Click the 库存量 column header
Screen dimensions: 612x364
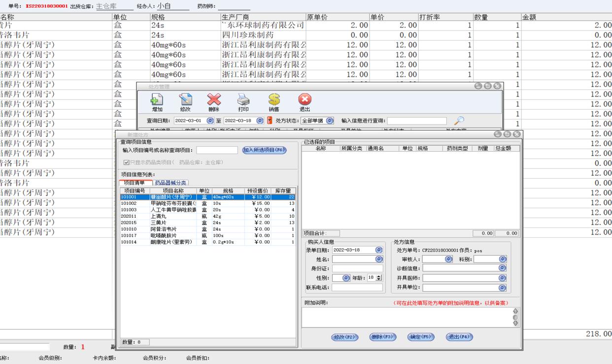(283, 191)
